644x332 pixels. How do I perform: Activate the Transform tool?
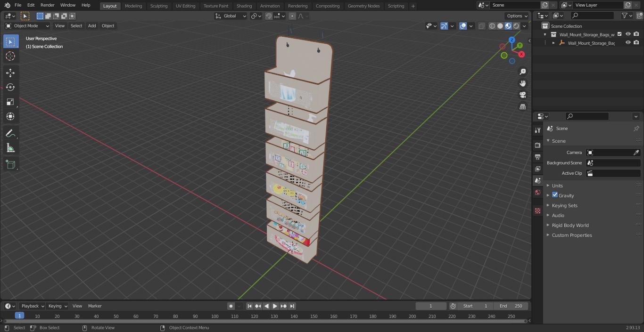click(10, 116)
